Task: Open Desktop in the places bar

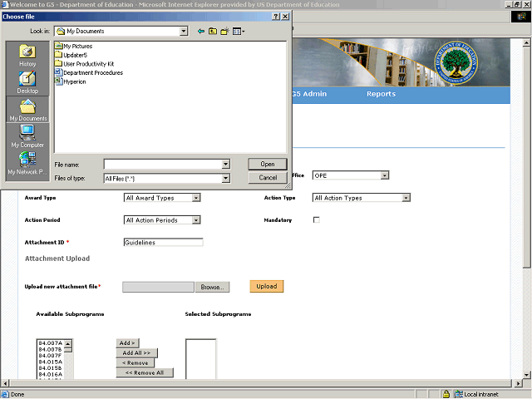Action: (27, 82)
